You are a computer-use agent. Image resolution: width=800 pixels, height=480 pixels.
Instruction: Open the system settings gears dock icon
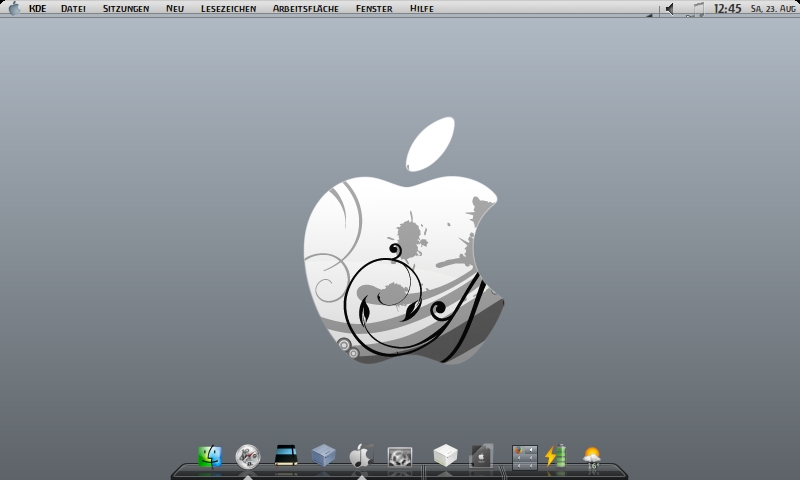tap(399, 457)
